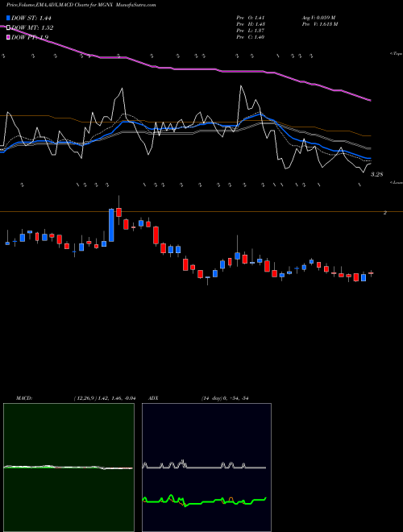Select the 'DOW ST: 1.44' legend text

click(x=31, y=19)
